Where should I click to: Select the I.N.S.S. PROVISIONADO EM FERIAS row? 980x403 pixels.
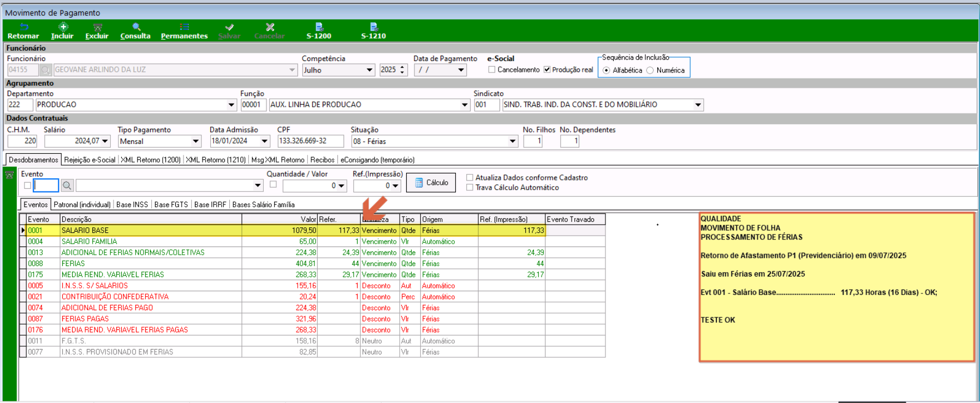pos(312,352)
